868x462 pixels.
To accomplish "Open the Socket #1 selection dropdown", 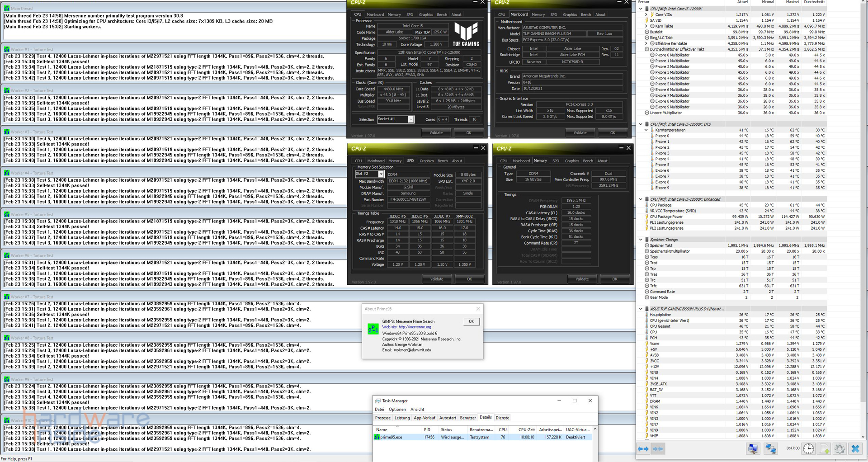I will pos(410,119).
